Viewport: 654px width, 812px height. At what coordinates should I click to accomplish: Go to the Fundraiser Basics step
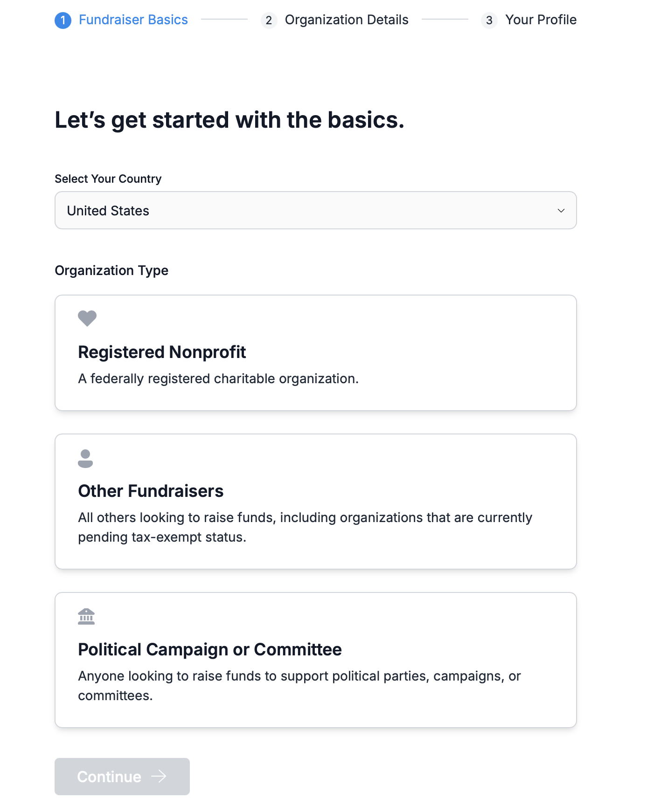point(133,20)
